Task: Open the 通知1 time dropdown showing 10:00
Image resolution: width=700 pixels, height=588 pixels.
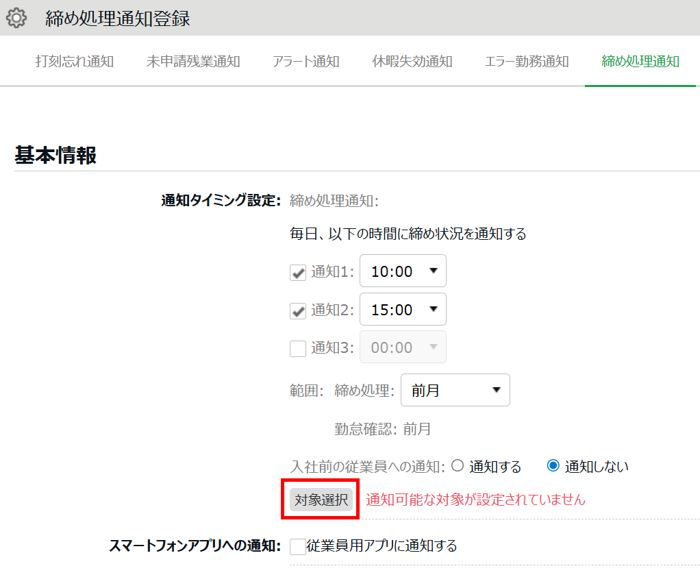Action: pos(403,271)
